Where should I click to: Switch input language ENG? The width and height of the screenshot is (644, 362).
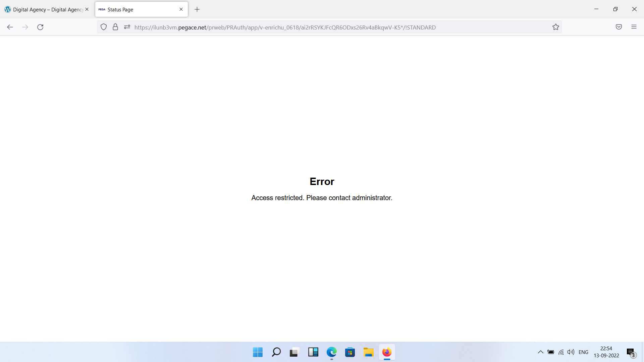pos(583,352)
